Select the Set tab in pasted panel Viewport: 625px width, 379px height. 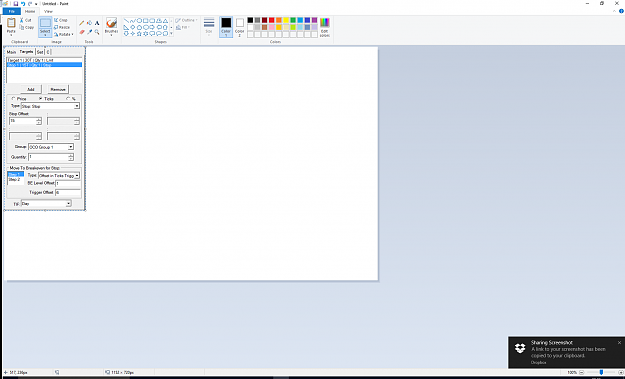pyautogui.click(x=40, y=52)
